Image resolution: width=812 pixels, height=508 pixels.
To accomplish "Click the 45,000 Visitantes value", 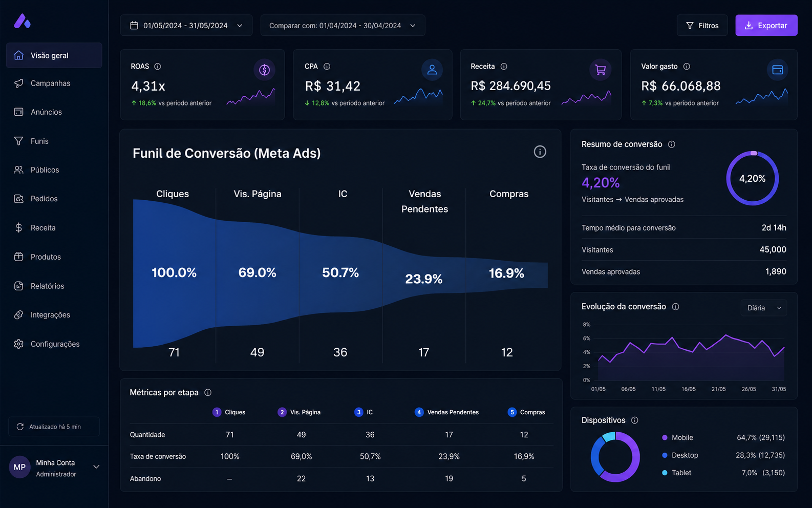I will (773, 250).
